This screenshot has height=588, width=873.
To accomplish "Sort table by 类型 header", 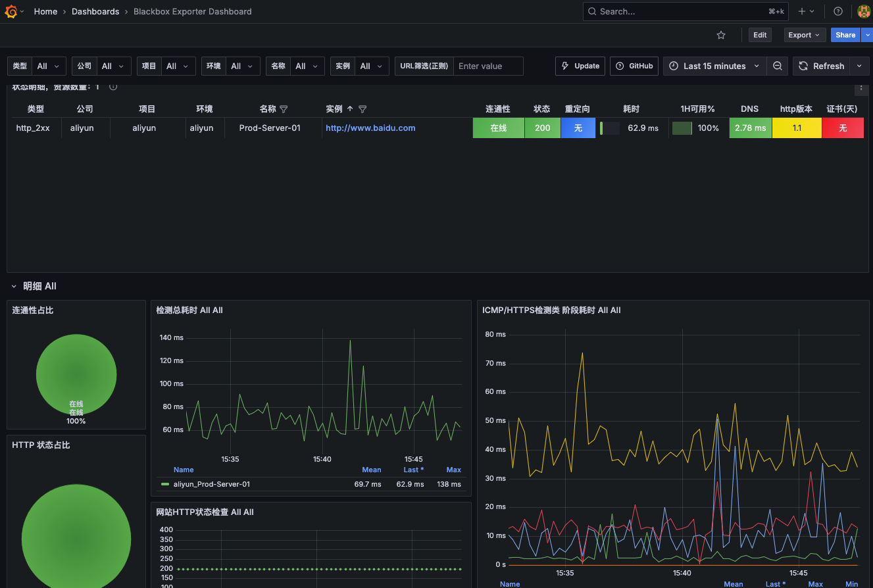I will pos(36,109).
